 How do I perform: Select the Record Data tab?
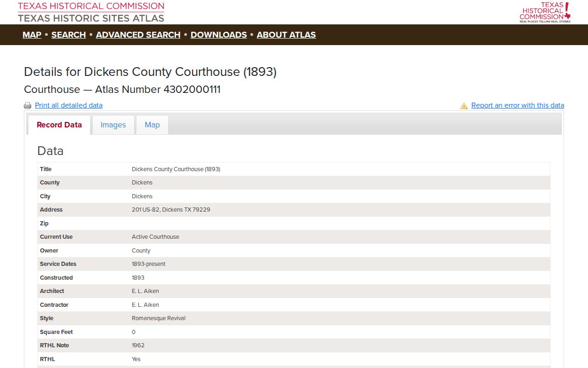click(59, 125)
